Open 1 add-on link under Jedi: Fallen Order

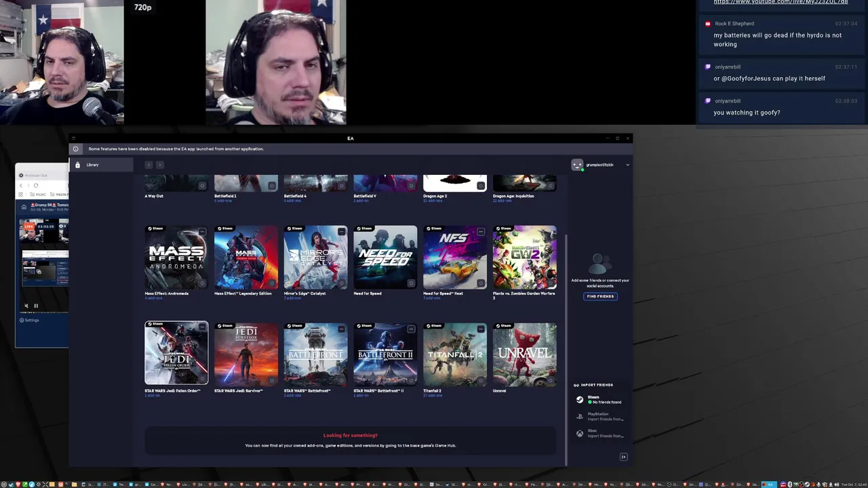coord(152,395)
